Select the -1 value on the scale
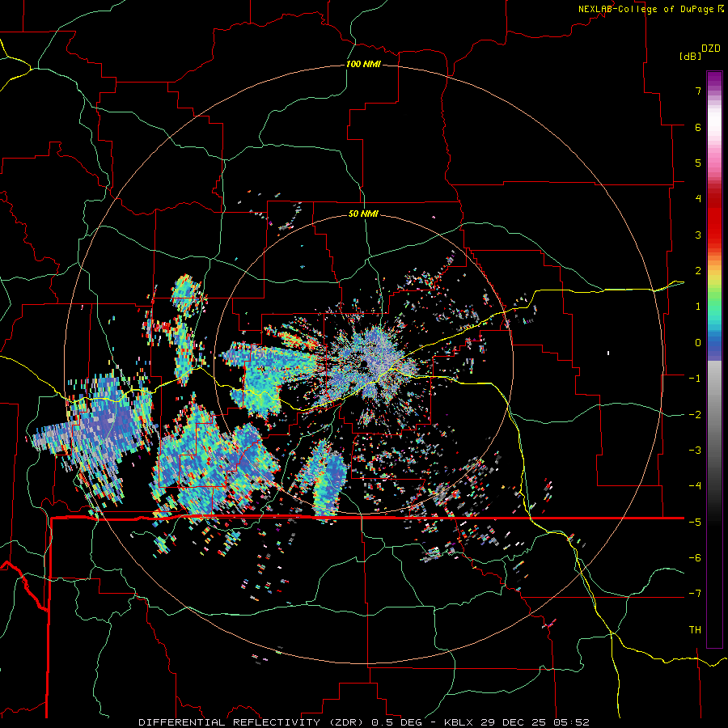The image size is (728, 728). click(695, 379)
